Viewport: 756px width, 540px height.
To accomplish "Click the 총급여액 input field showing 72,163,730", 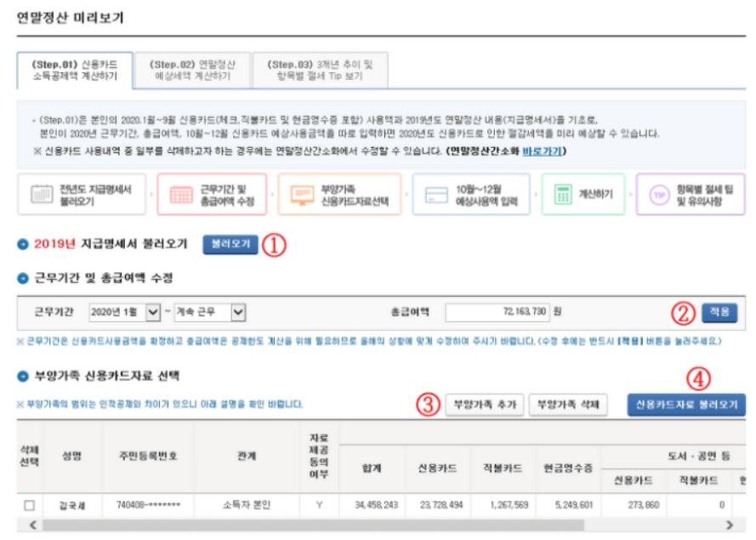I will click(497, 312).
